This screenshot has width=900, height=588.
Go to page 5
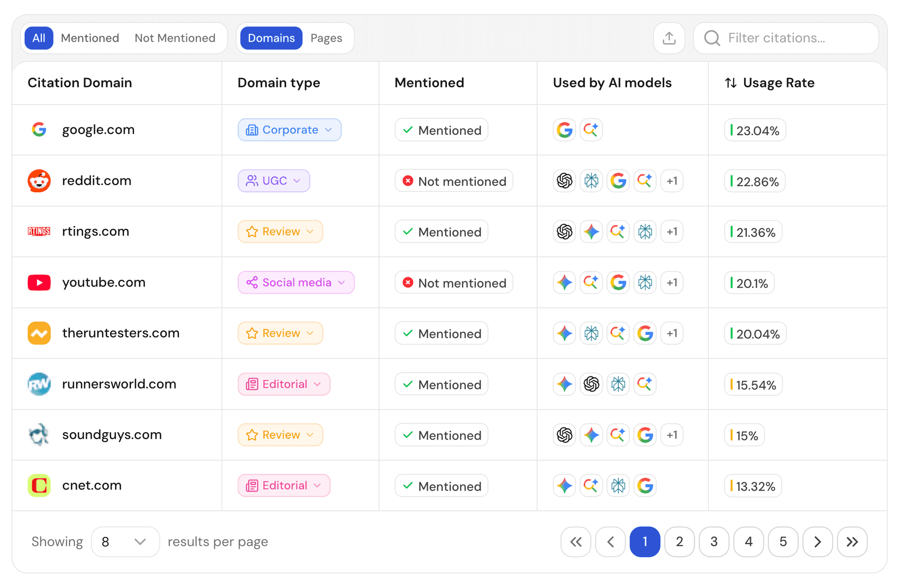783,542
